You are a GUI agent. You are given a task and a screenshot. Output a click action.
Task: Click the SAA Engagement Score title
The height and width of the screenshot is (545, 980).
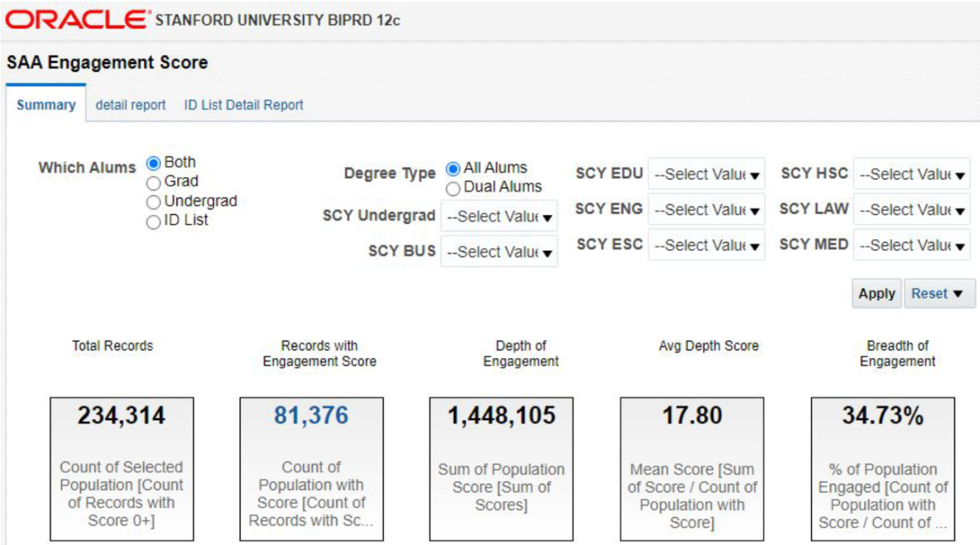[x=107, y=63]
